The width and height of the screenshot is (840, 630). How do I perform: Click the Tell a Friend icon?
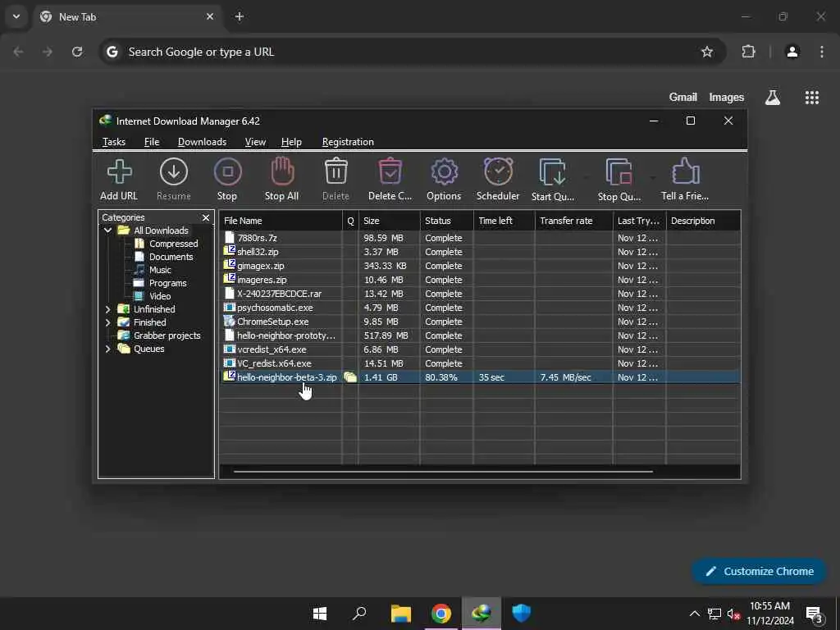tap(685, 172)
